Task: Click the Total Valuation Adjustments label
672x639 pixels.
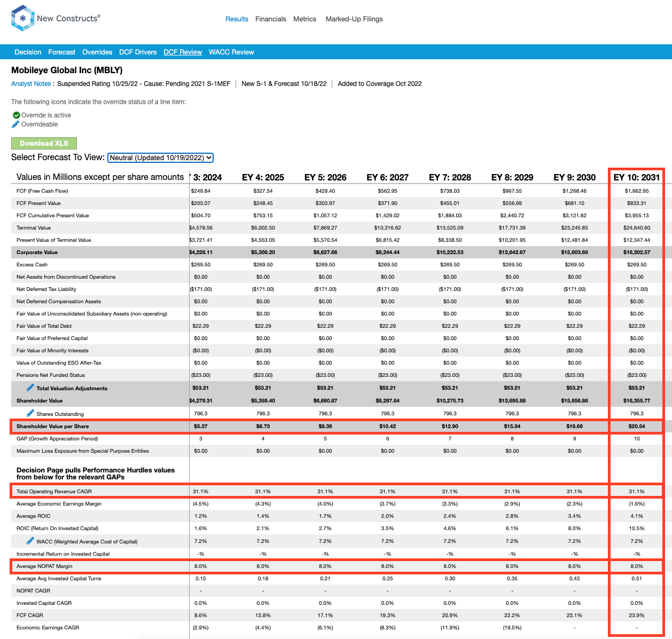Action: click(x=72, y=389)
